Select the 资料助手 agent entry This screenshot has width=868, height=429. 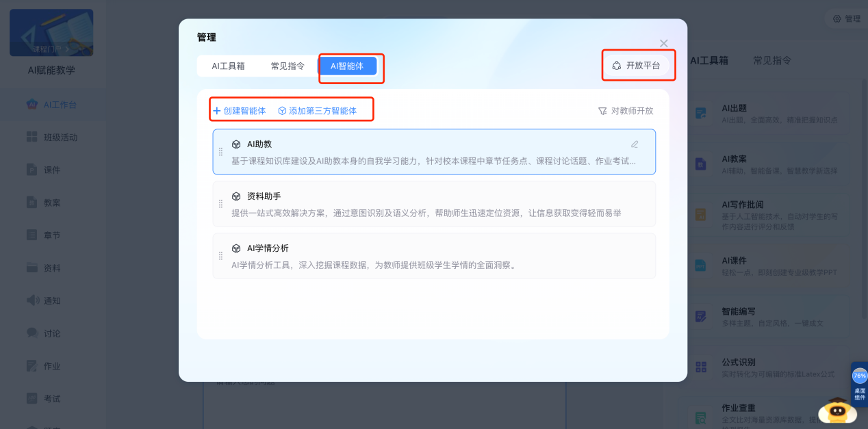tap(433, 204)
